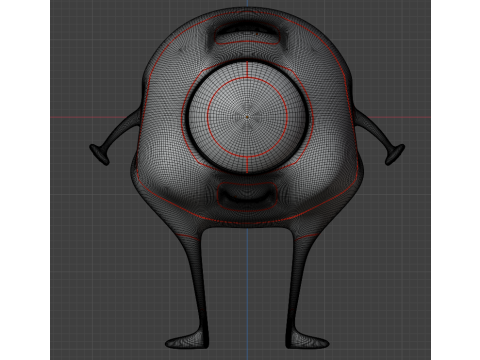Click the red circular seam on the eyeball
Image resolution: width=480 pixels, height=360 pixels.
click(247, 117)
